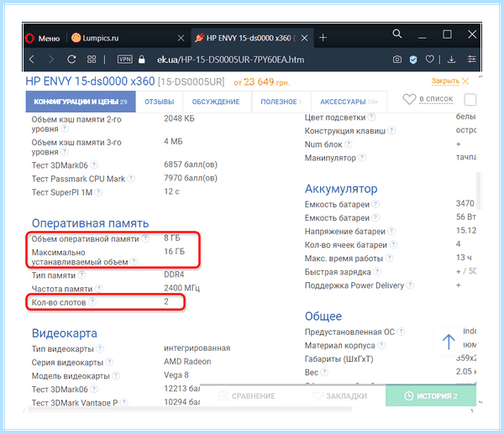Screen dimensions: 504x434
Task: Click help icon next to Тест SuperPI 1M
Action: [98, 192]
